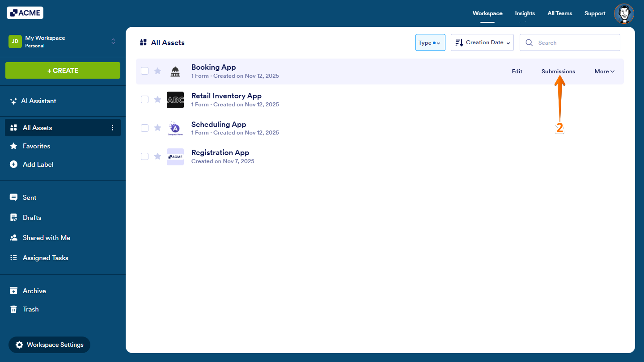
Task: Open the AI Assistant from the sidebar
Action: [x=39, y=101]
